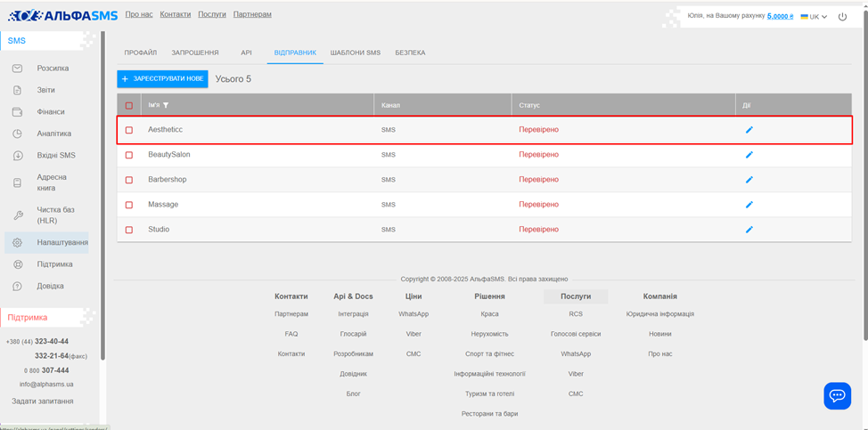
Task: Open the chat support bubble icon
Action: [x=837, y=395]
